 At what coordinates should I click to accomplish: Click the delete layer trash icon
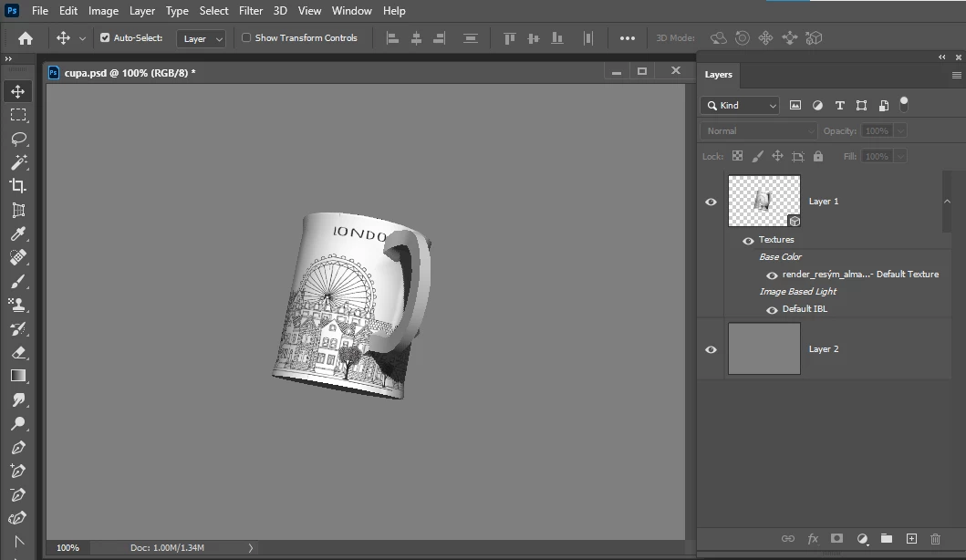coord(935,539)
